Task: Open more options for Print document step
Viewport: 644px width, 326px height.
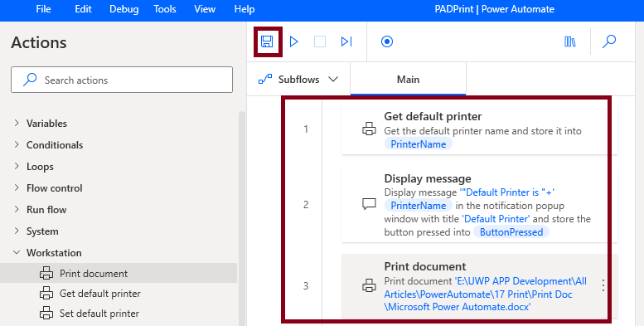Action: pos(603,285)
